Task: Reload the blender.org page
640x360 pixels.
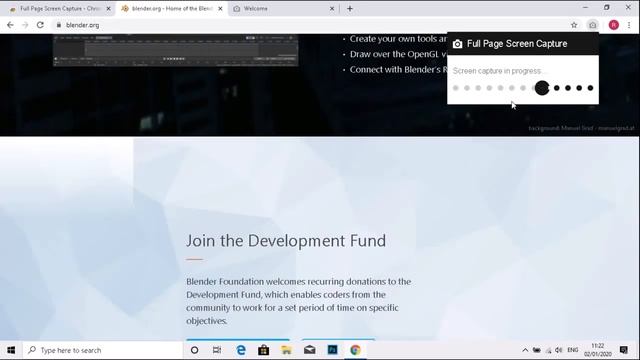Action: [40, 25]
